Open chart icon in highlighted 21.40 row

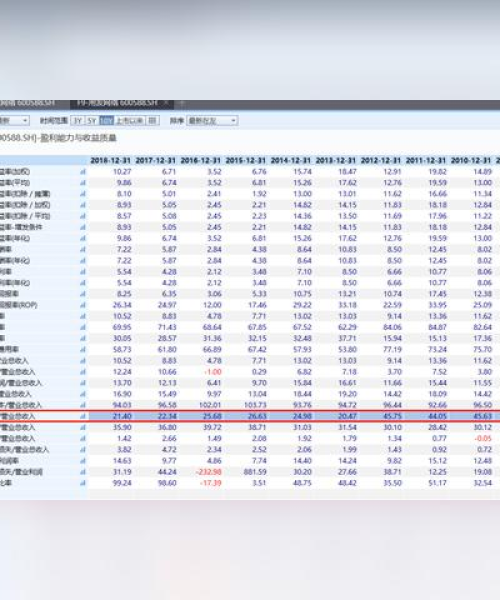(83, 416)
